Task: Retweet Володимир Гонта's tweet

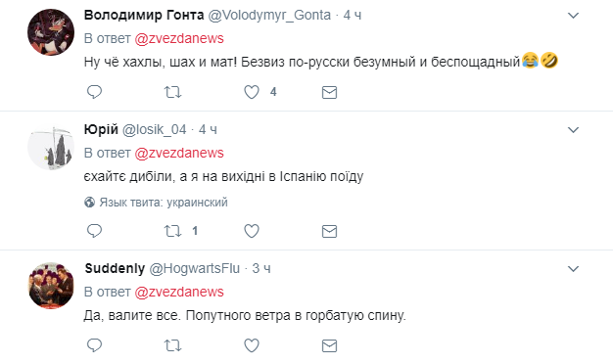Action: (x=172, y=92)
